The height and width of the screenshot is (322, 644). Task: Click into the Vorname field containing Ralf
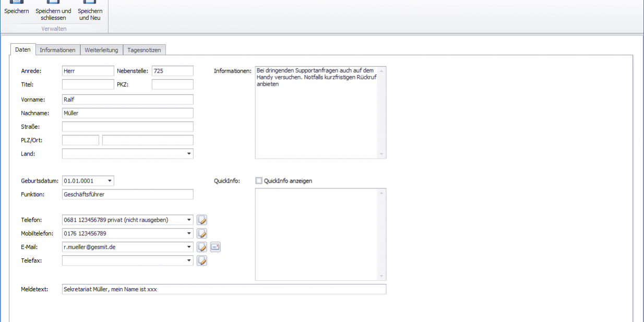tap(127, 100)
